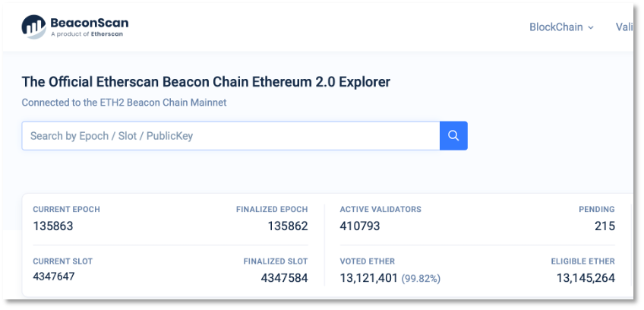The image size is (644, 310).
Task: Click the eligible ether value 13,145,264
Action: 586,278
